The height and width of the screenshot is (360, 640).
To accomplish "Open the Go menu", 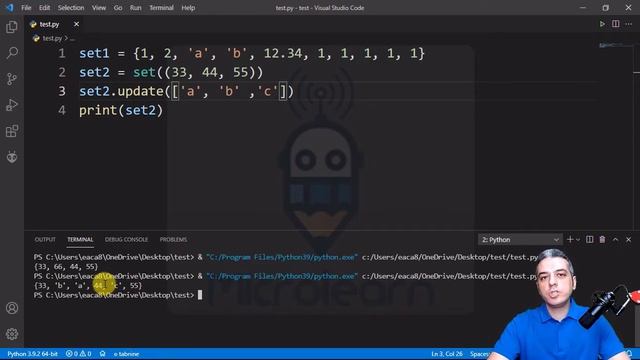I will (x=118, y=8).
